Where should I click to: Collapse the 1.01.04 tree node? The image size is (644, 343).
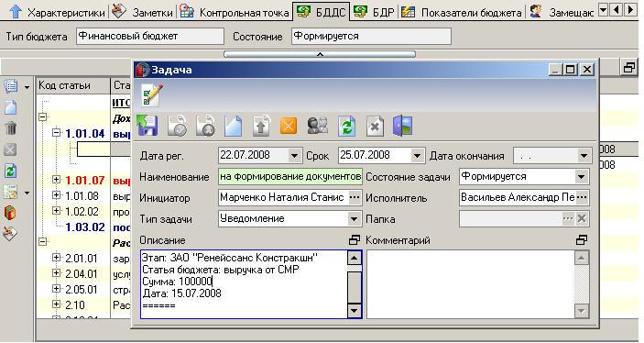(57, 133)
